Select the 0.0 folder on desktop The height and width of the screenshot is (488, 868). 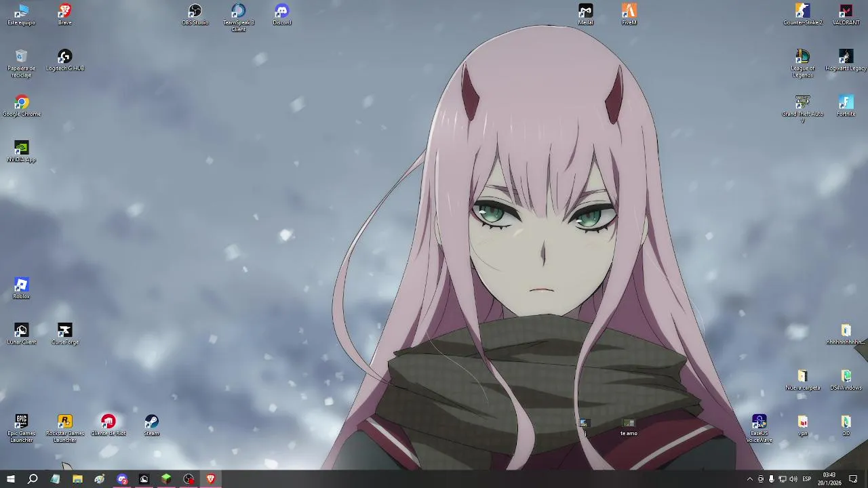point(846,426)
